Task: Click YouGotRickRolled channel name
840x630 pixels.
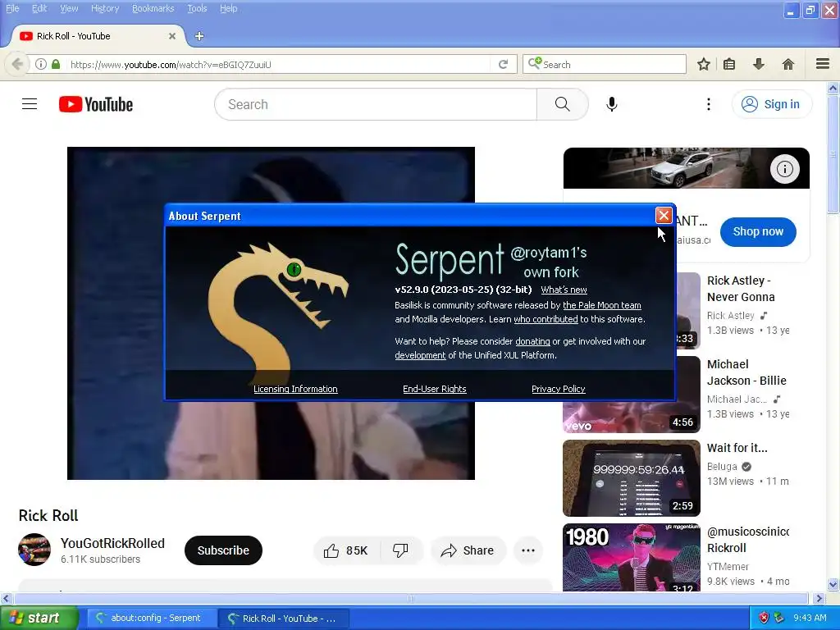Action: [112, 543]
